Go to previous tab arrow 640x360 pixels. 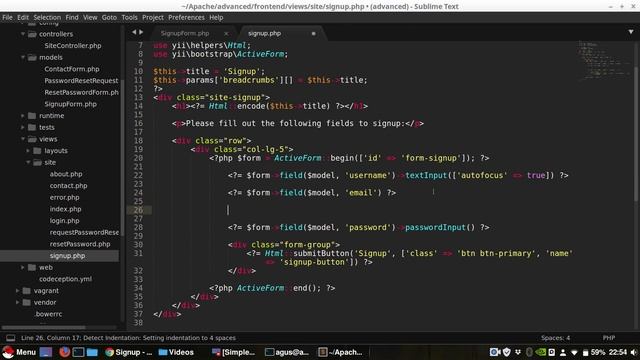point(134,32)
